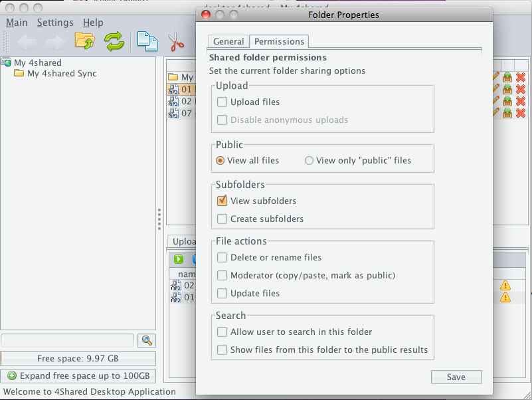Image resolution: width=532 pixels, height=400 pixels.
Task: Click the MP3 icon of file 01 in file list
Action: (173, 89)
